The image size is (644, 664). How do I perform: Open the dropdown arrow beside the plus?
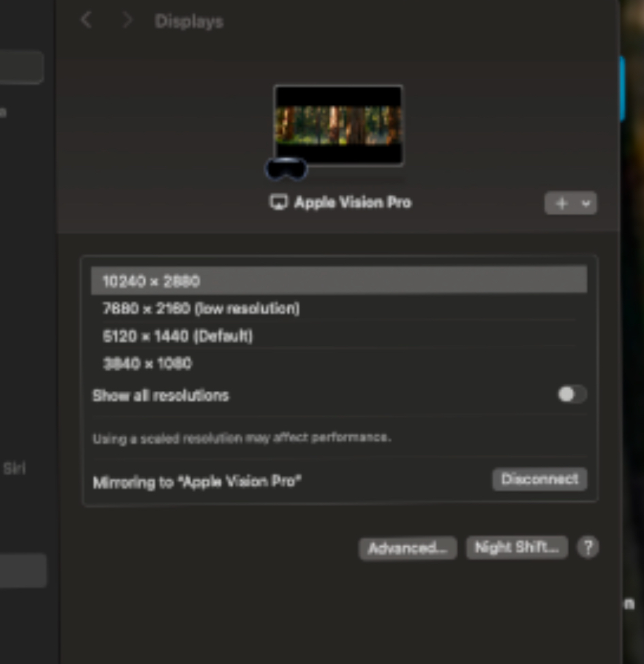(586, 204)
